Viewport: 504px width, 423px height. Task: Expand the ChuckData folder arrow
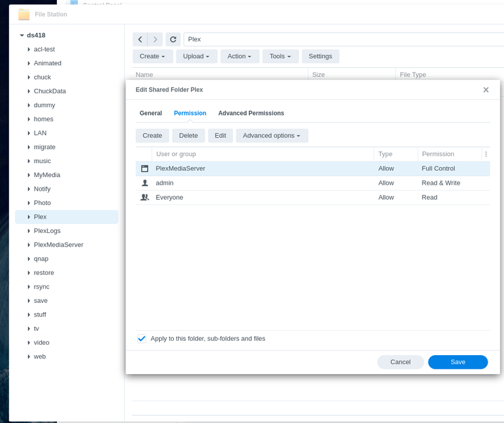coord(29,91)
